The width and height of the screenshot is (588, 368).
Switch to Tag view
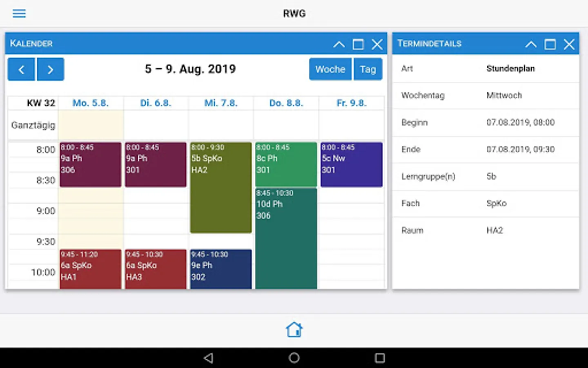point(368,69)
